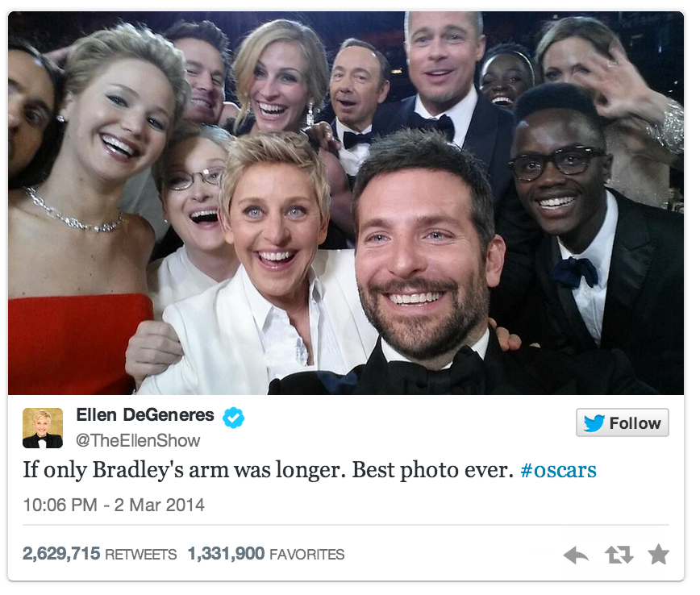Click the blue verified badge checkmark
This screenshot has height=595, width=700.
234,418
